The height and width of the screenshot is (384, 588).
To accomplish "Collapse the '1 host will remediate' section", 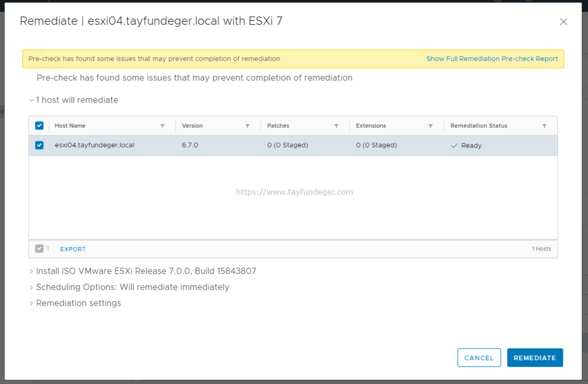I will [32, 100].
